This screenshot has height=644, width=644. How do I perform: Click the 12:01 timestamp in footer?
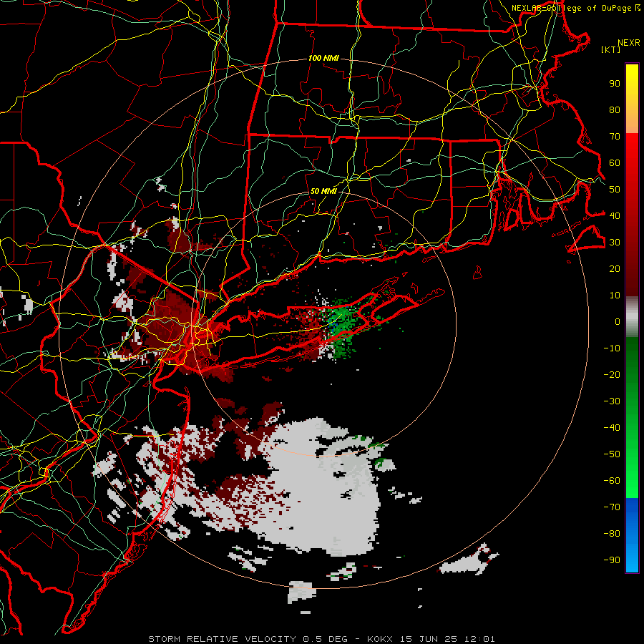pos(479,639)
